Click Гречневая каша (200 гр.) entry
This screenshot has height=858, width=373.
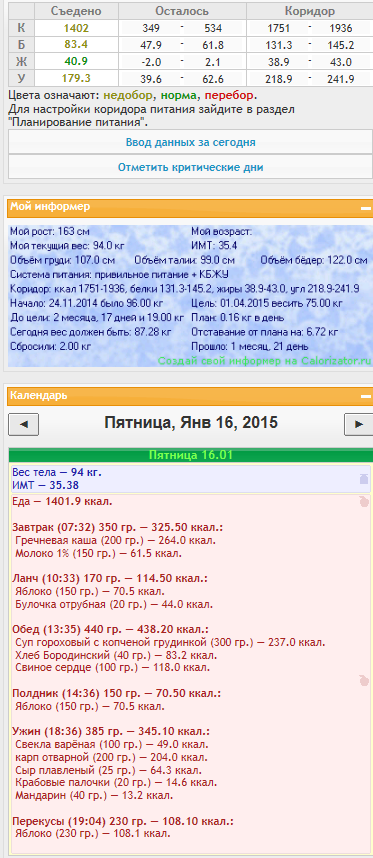coord(115,541)
